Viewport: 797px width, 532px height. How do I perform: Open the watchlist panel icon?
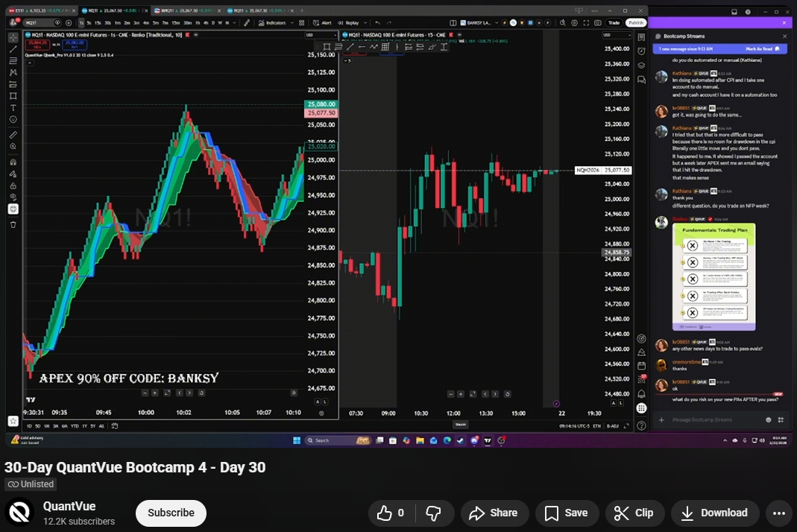pyautogui.click(x=641, y=37)
